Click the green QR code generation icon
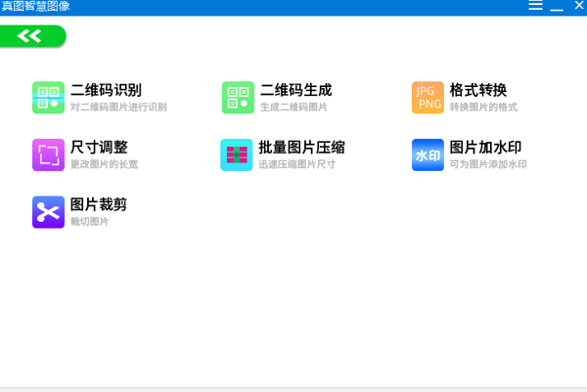The width and height of the screenshot is (587, 392). (x=238, y=98)
